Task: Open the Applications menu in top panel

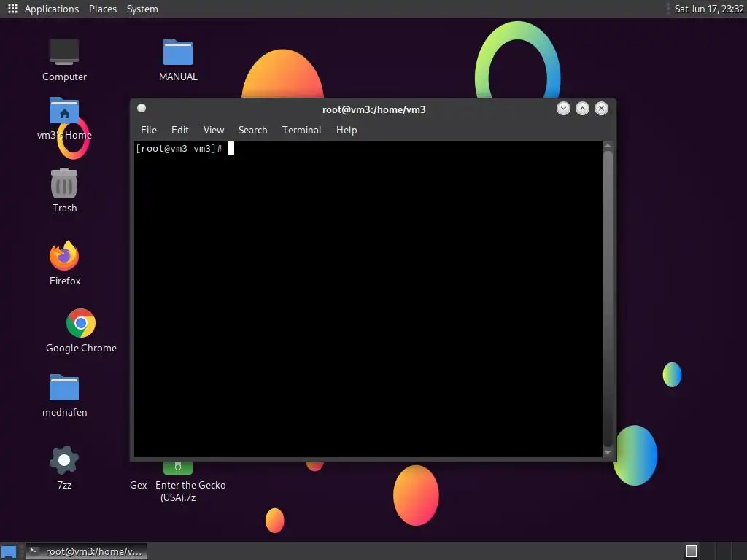Action: coord(52,9)
